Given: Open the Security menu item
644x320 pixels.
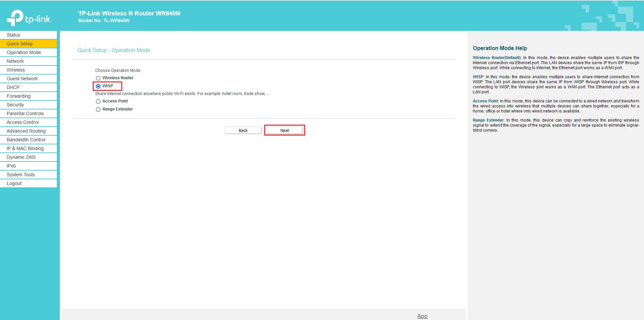Looking at the screenshot, I should tap(28, 105).
